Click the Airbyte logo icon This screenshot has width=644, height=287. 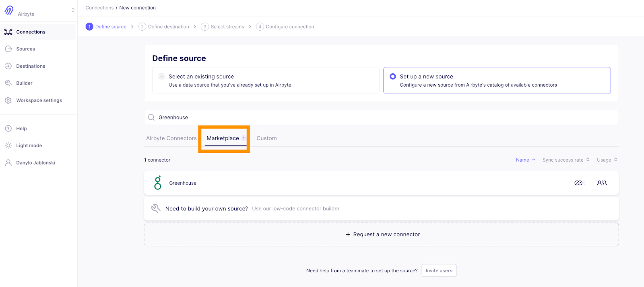[9, 10]
